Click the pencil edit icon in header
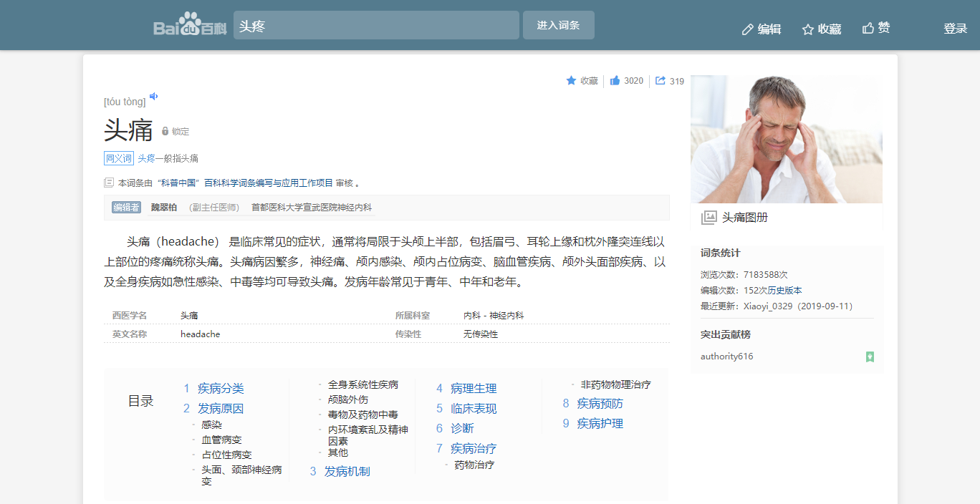This screenshot has width=980, height=504. click(x=748, y=29)
